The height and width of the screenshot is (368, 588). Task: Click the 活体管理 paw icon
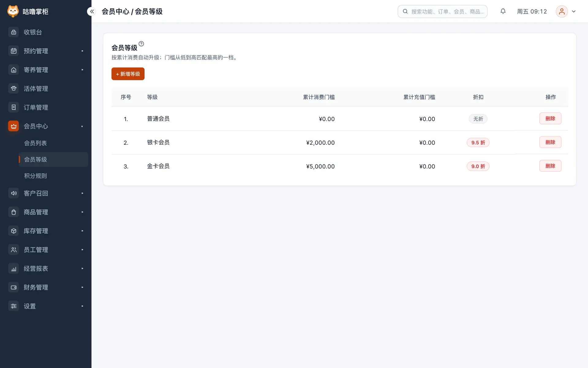(x=13, y=89)
